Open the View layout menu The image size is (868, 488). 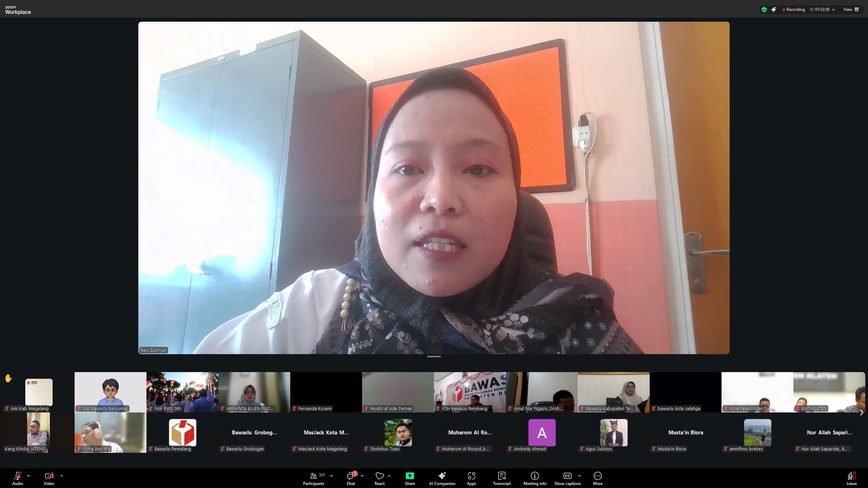[x=851, y=9]
